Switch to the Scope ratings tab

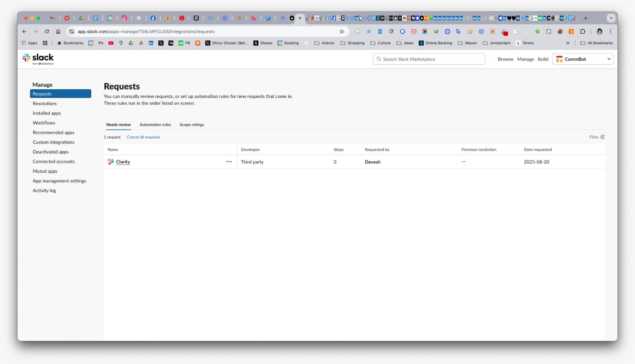click(192, 125)
